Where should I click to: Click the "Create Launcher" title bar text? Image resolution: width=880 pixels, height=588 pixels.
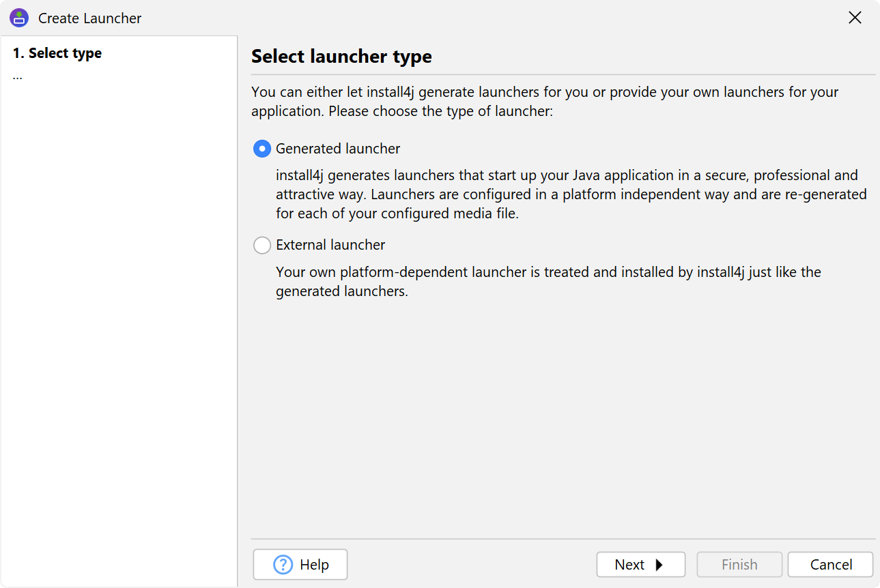(89, 18)
